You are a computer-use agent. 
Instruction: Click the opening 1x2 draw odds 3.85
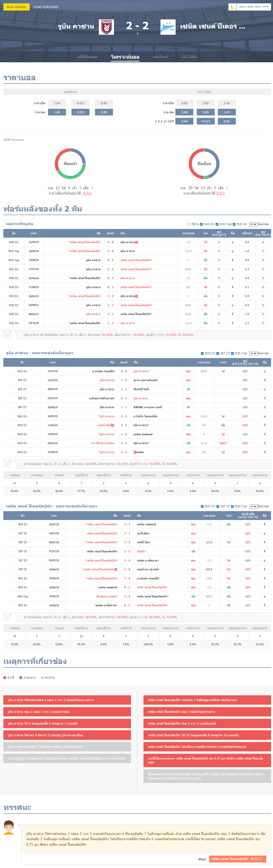(206, 103)
